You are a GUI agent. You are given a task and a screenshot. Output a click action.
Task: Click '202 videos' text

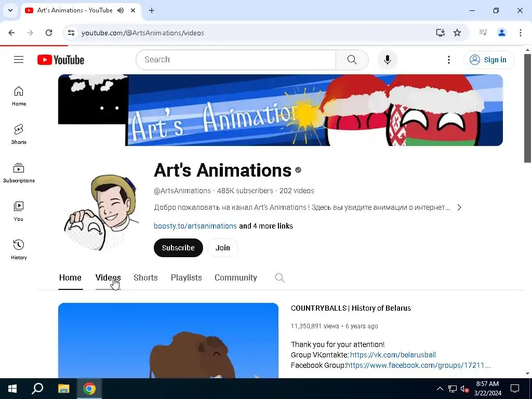tap(297, 191)
